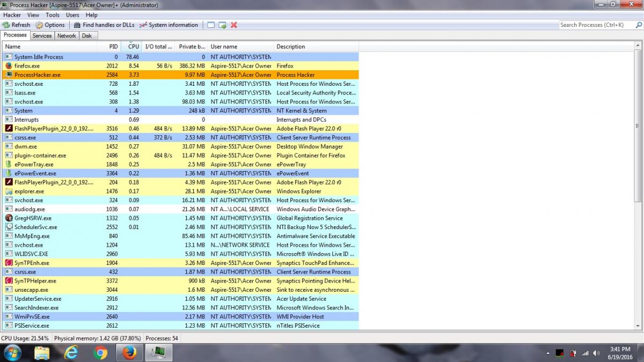Image resolution: width=644 pixels, height=362 pixels.
Task: Select PSIService.exe row
Action: [180, 326]
